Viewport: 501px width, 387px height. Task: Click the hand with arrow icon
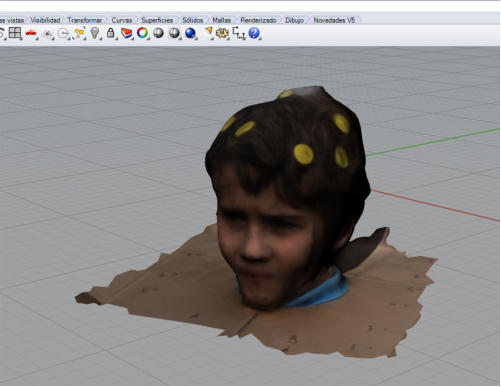(x=48, y=34)
